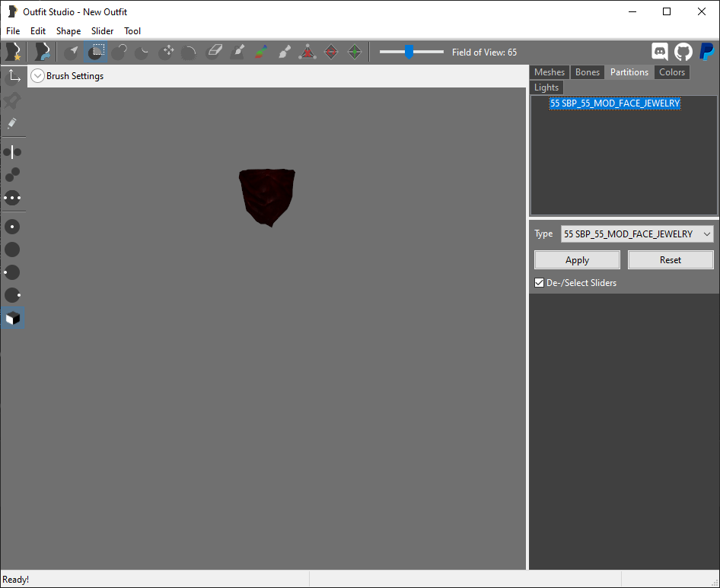Click the dark mesh in the viewport
The height and width of the screenshot is (588, 720).
267,196
